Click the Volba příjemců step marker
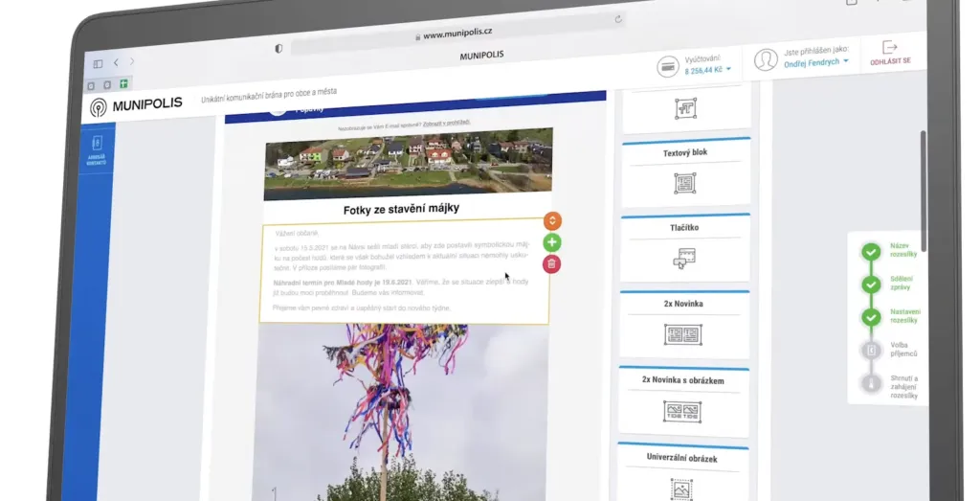Image resolution: width=980 pixels, height=501 pixels. click(x=871, y=351)
